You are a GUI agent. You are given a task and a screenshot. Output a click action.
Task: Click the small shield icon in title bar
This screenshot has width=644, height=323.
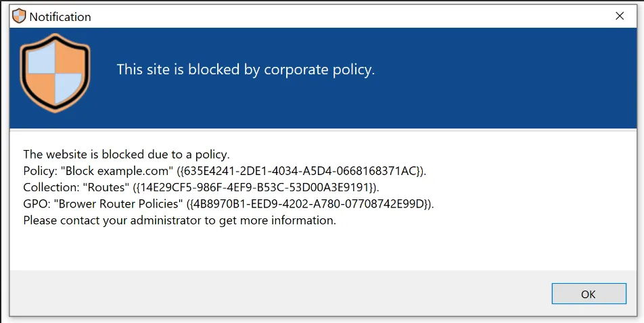click(19, 16)
